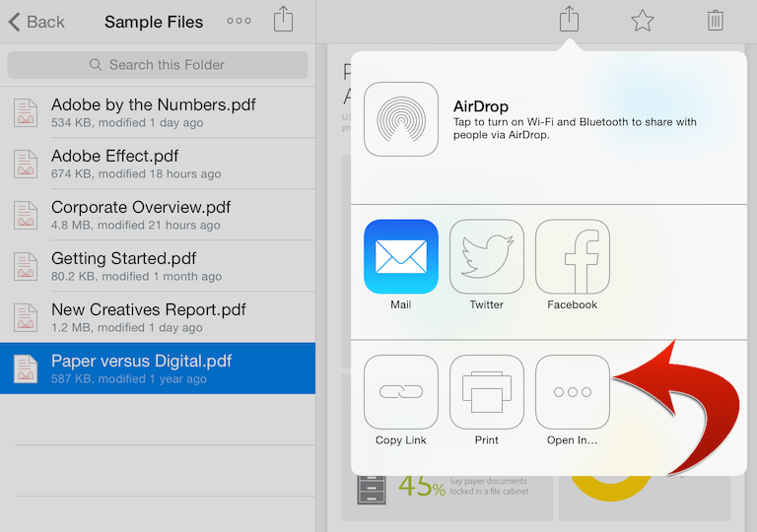Image resolution: width=757 pixels, height=532 pixels.
Task: Choose Print in share sheet
Action: click(x=486, y=392)
